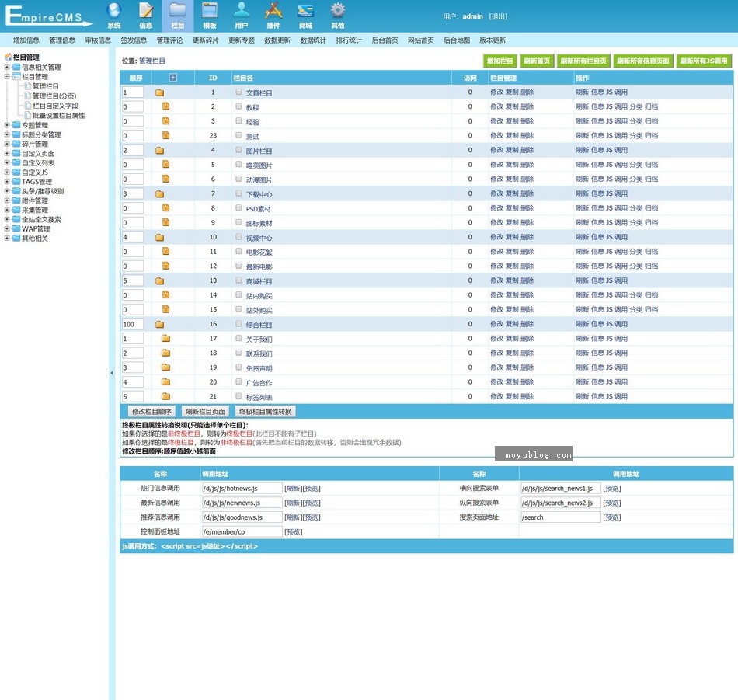Click the 修改栏目顺序 button
The height and width of the screenshot is (700, 738).
[151, 412]
